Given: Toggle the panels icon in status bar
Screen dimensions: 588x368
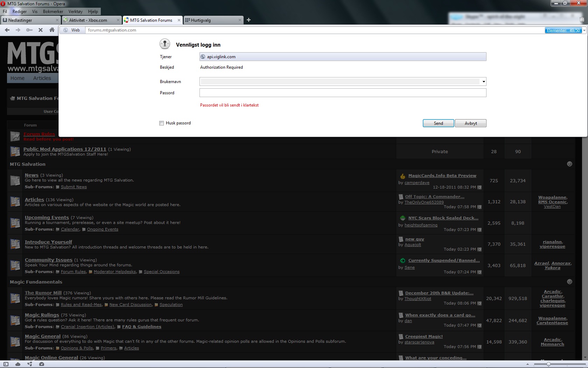Looking at the screenshot, I should coord(6,364).
